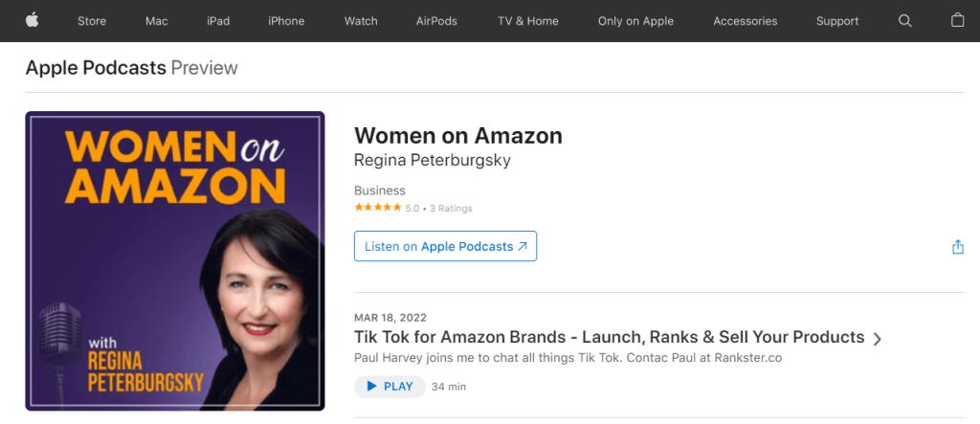This screenshot has width=980, height=424.
Task: Open the Store menu item
Action: click(92, 21)
